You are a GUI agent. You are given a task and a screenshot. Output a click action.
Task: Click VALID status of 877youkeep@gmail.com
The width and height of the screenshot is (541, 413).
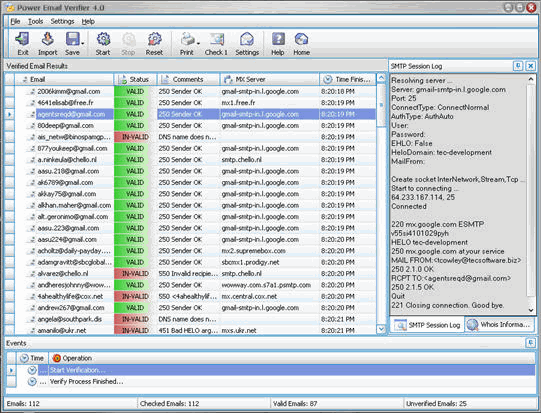coord(135,148)
